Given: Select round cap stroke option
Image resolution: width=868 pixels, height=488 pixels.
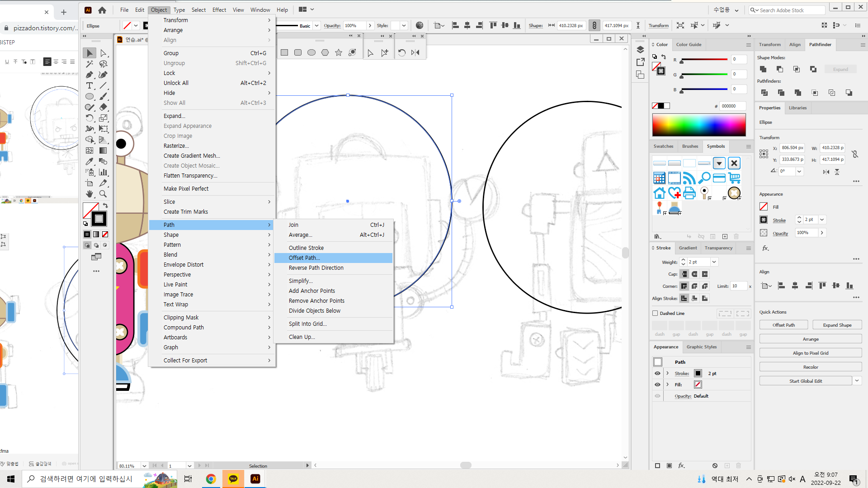Looking at the screenshot, I should [694, 274].
